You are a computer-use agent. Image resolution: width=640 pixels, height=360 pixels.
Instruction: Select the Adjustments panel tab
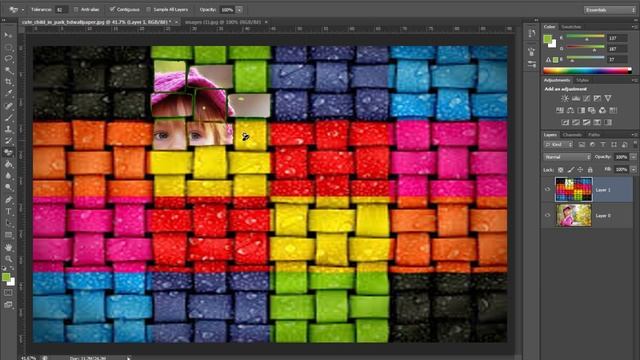point(557,80)
